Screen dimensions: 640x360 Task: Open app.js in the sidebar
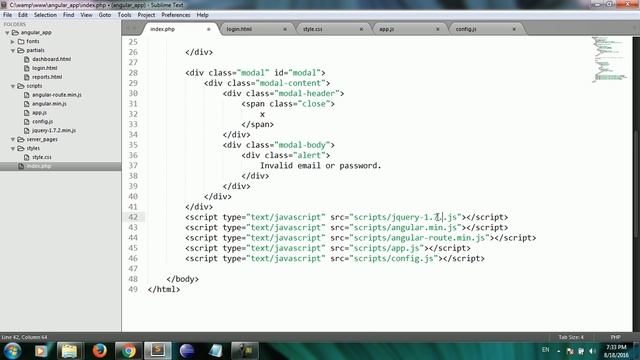(x=39, y=113)
